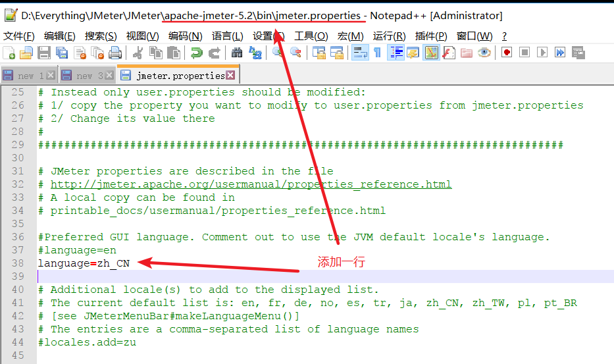The height and width of the screenshot is (364, 614).
Task: Click line number 38 in the margin
Action: [x=18, y=263]
